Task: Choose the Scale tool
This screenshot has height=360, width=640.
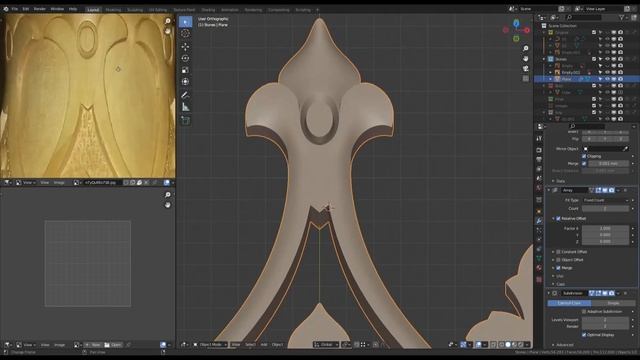Action: [x=185, y=70]
